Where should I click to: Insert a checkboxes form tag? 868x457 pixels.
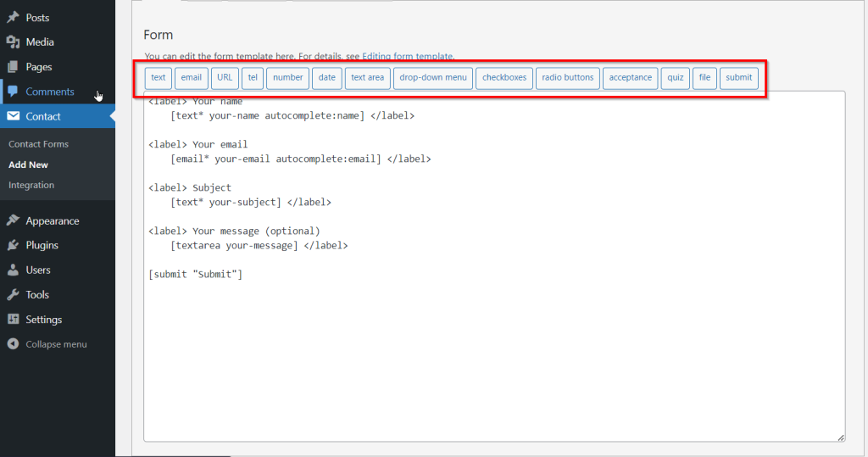click(504, 78)
